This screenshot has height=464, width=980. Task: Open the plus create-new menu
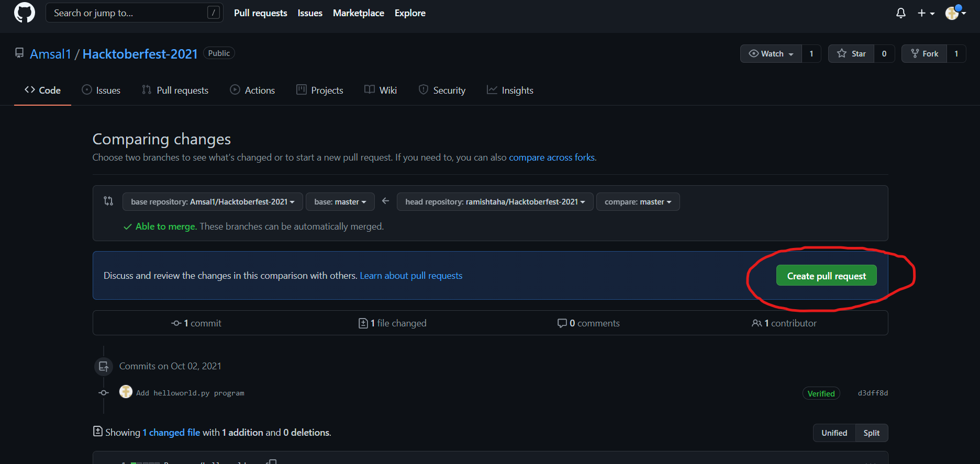pos(926,13)
